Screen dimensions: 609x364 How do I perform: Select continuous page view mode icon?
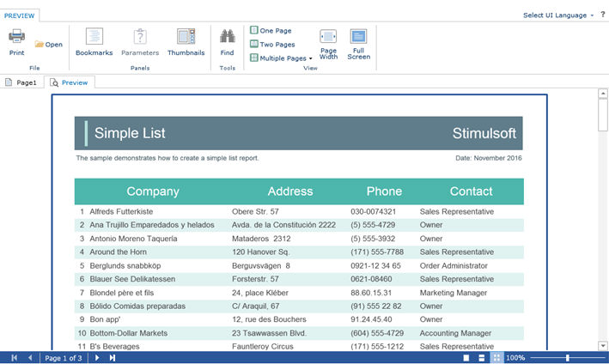tap(481, 358)
